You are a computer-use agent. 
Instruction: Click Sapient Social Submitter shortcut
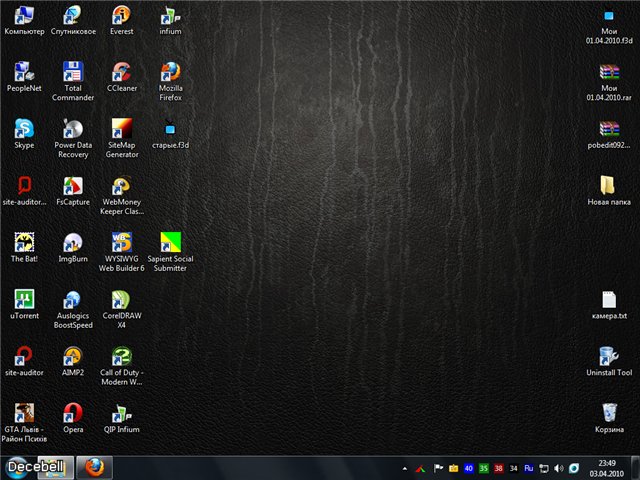170,253
